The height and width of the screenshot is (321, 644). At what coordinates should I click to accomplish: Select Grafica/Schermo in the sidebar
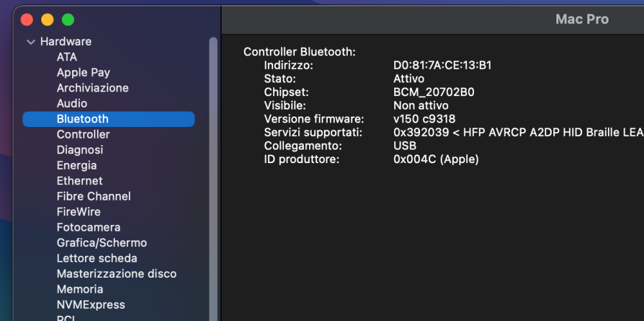(x=102, y=242)
